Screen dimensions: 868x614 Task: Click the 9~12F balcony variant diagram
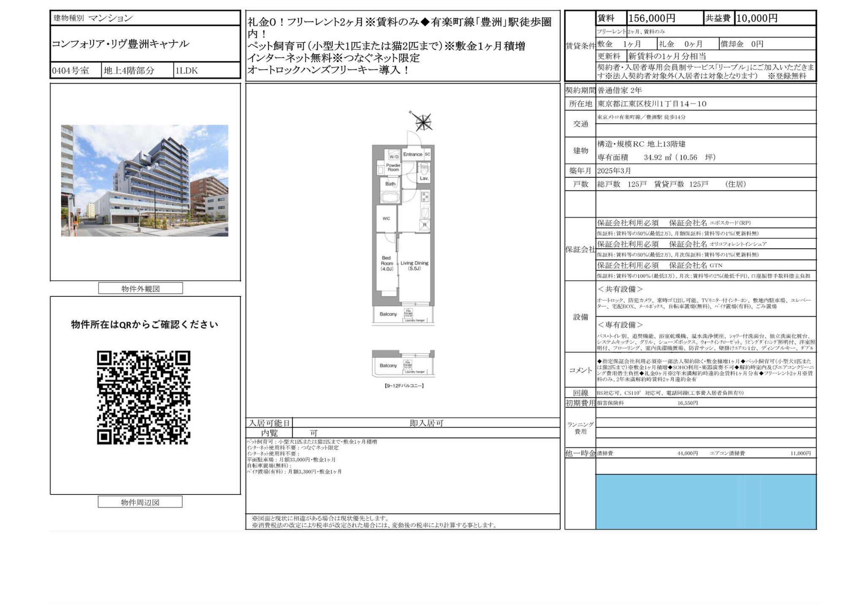pyautogui.click(x=403, y=364)
